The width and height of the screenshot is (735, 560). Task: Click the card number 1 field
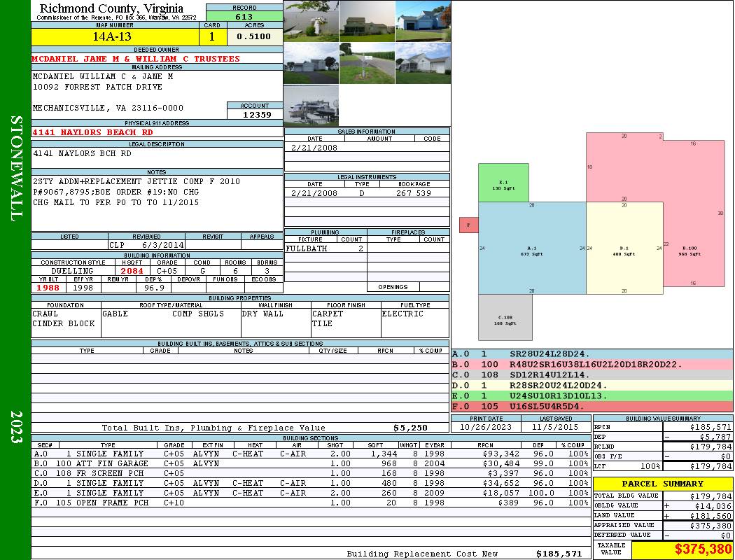click(212, 36)
